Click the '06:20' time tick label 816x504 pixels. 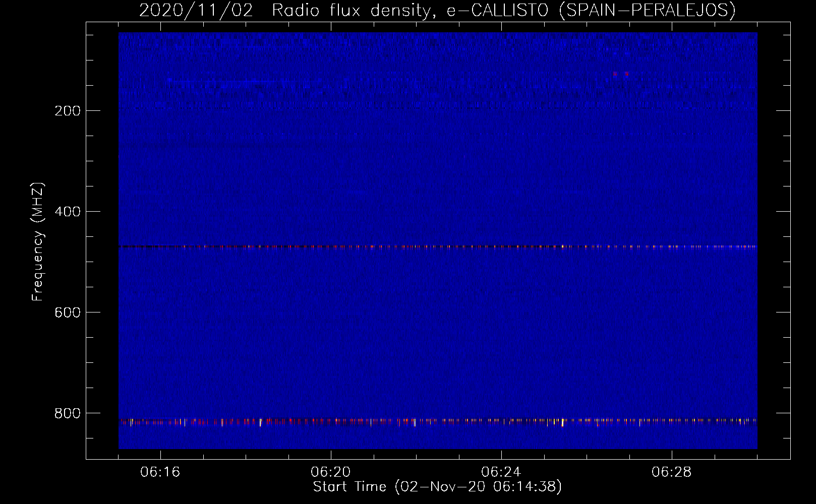click(x=331, y=472)
